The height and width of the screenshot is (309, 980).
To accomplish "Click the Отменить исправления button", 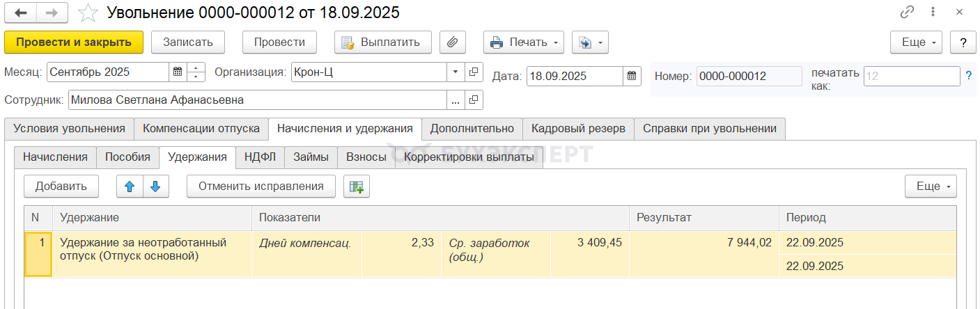I will (260, 187).
